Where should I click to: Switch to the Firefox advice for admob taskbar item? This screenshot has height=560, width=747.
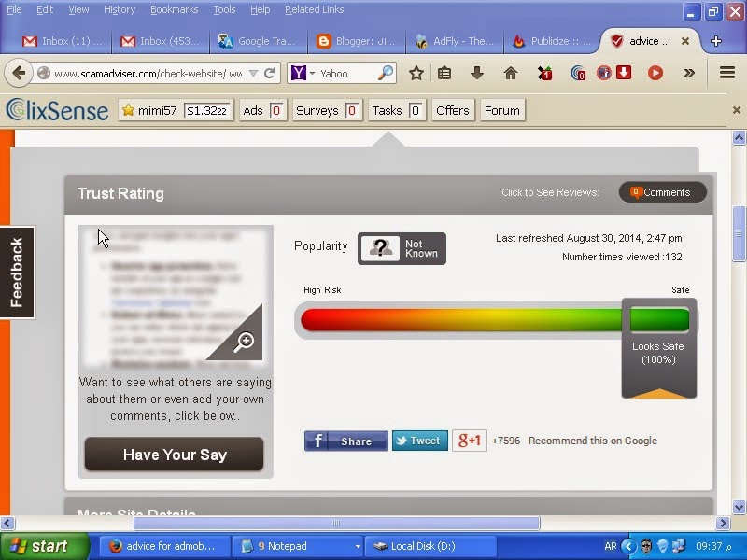coord(163,546)
